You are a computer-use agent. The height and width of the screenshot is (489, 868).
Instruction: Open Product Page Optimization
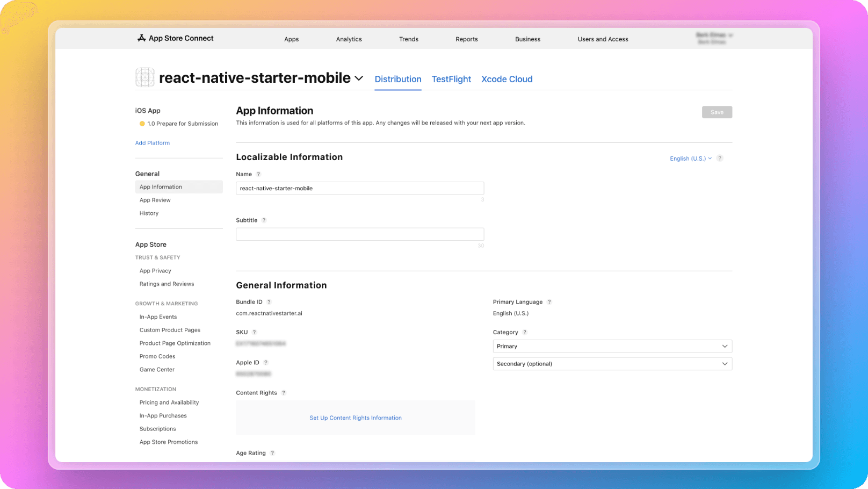[175, 343]
